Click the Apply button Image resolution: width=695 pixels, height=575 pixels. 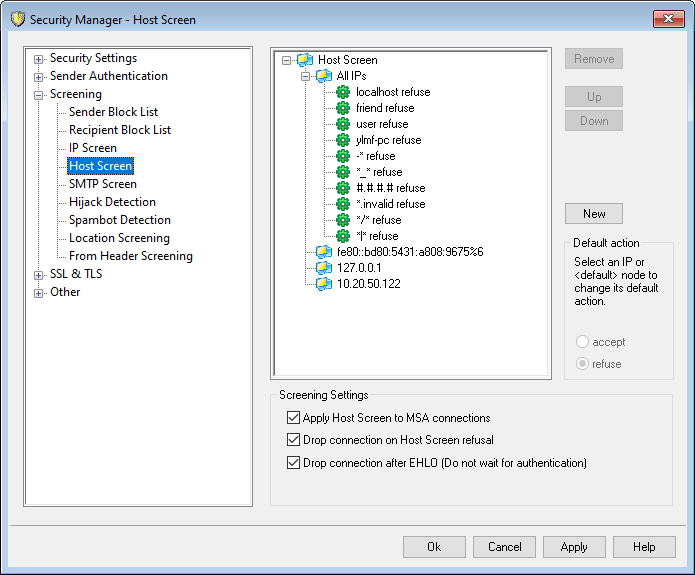[574, 547]
